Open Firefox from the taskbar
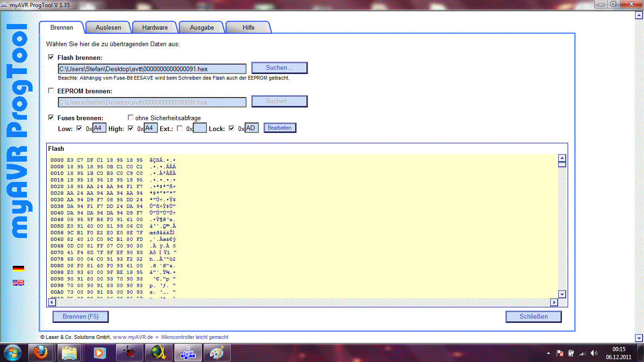 (x=41, y=353)
